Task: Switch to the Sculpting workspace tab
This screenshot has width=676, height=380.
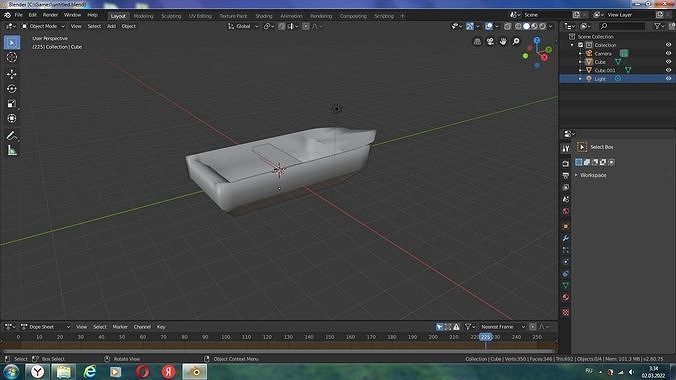Action: pos(171,16)
